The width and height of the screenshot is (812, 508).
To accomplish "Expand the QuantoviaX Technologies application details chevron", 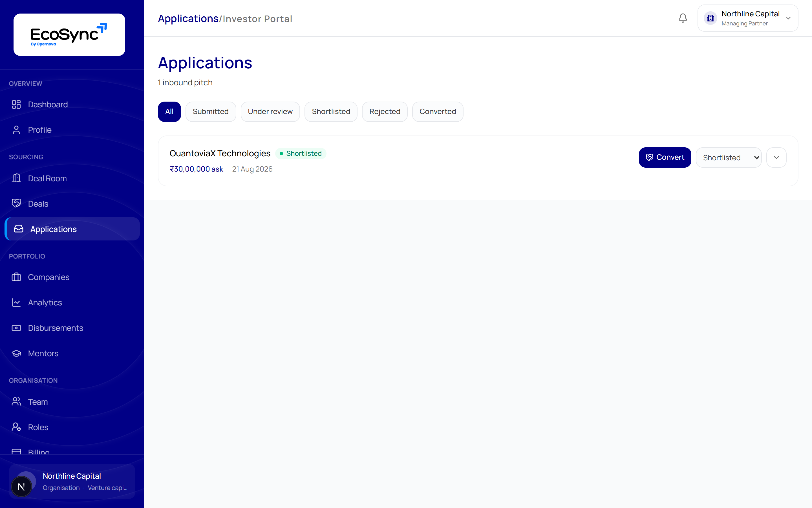I will [x=776, y=157].
